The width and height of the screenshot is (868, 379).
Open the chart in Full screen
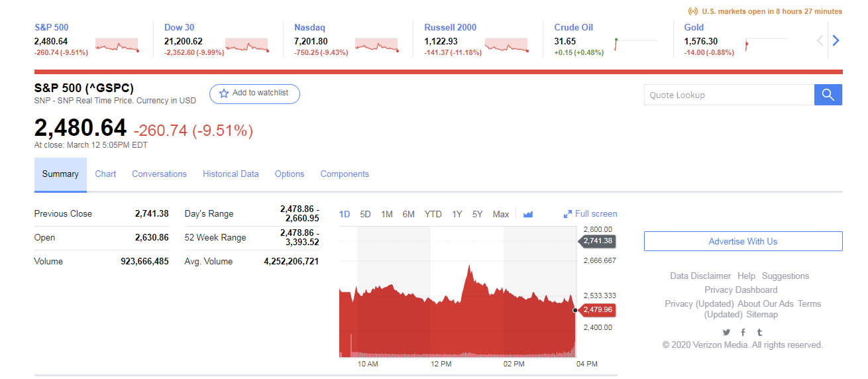click(590, 213)
